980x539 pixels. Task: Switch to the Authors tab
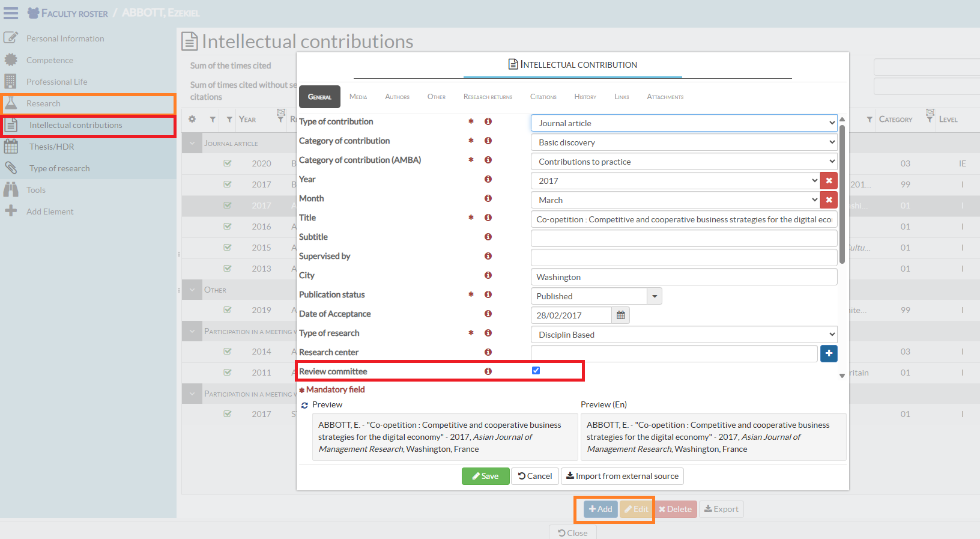[x=397, y=97]
